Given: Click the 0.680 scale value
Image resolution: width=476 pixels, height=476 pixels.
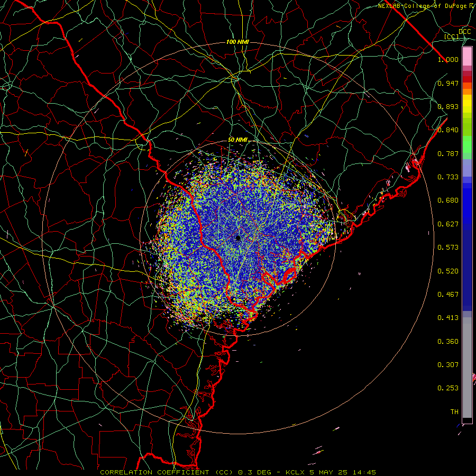Looking at the screenshot, I should tap(448, 200).
